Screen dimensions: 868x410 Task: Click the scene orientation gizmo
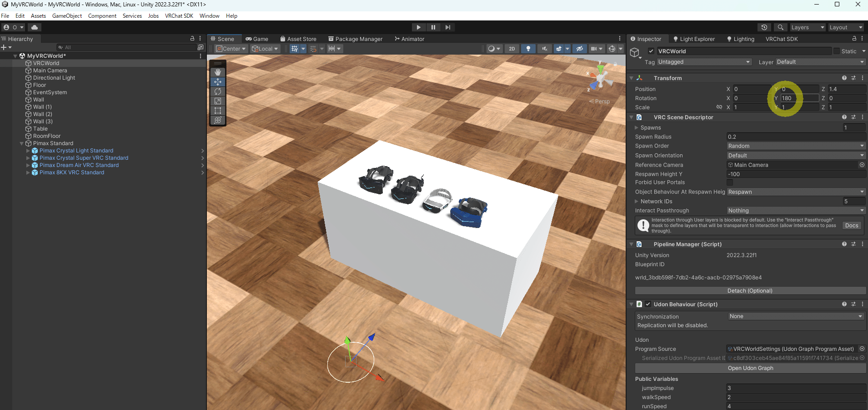pyautogui.click(x=601, y=78)
